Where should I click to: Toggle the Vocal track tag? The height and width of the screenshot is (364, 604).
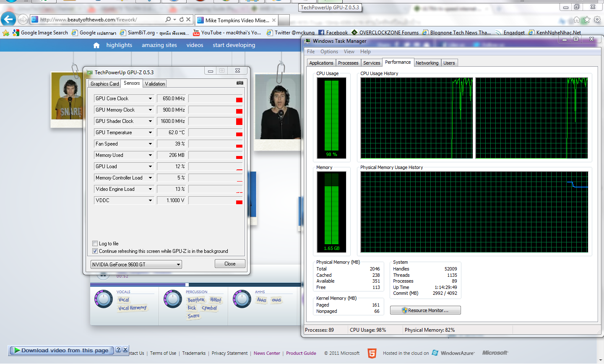(124, 300)
